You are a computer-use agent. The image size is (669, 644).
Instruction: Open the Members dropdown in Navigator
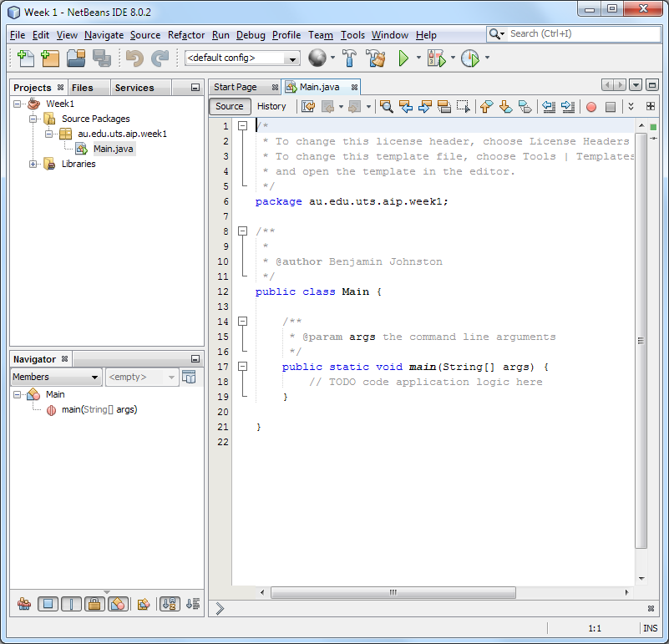(56, 378)
